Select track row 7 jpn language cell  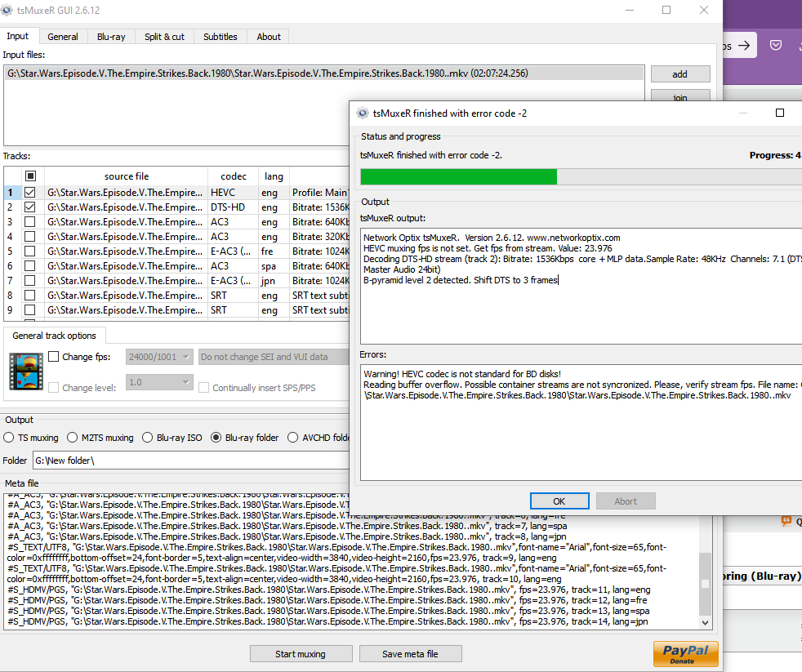point(274,281)
